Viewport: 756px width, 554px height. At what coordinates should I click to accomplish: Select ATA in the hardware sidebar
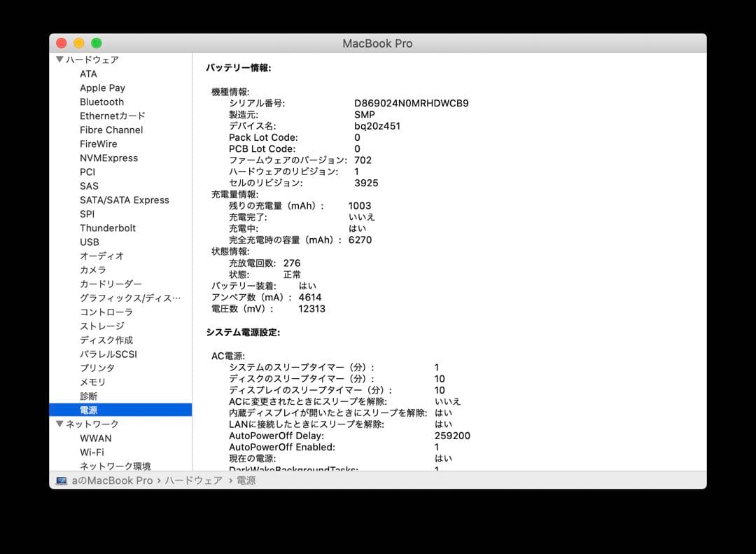(89, 74)
